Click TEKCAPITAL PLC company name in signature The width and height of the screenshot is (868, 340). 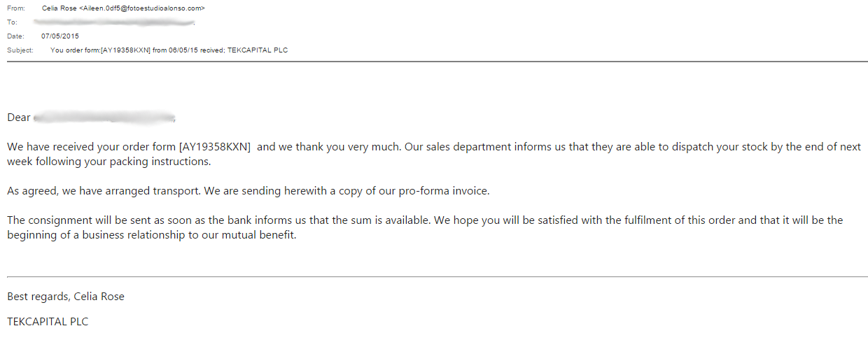click(x=48, y=322)
